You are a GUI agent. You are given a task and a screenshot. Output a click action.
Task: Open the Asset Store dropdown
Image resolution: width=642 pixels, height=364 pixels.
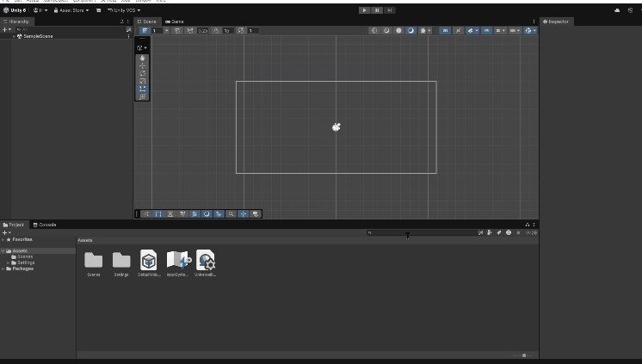click(71, 10)
